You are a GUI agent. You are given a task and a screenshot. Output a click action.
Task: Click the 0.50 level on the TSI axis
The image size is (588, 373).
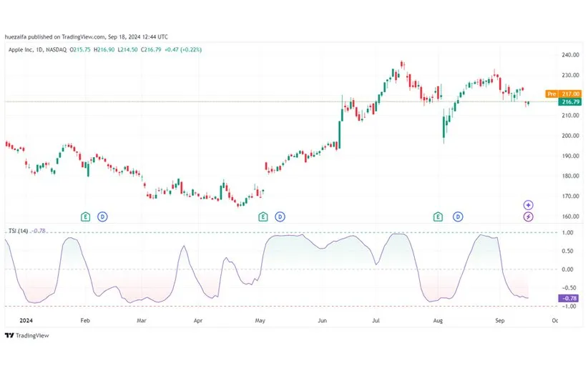(x=568, y=251)
